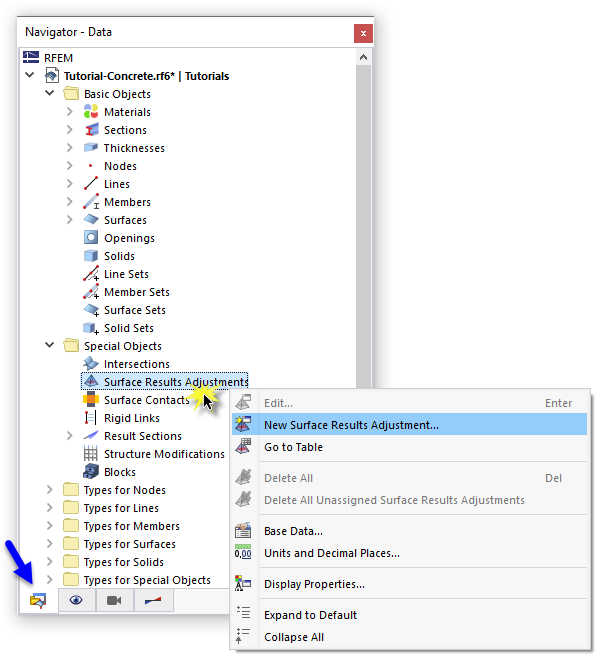Screen dimensions: 596x655
Task: Open Units and Decimal Places… menu item
Action: [x=409, y=553]
